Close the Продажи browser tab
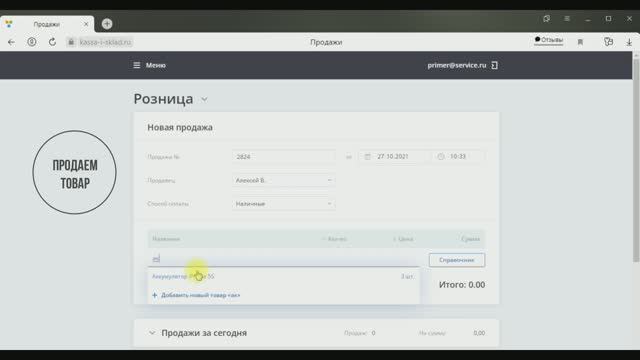The width and height of the screenshot is (640, 360). [86, 24]
